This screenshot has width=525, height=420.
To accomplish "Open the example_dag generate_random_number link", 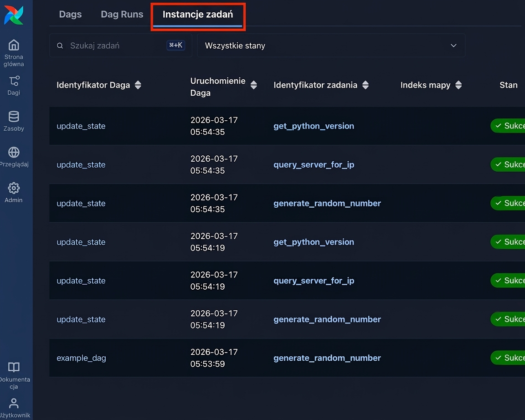I will coord(327,358).
